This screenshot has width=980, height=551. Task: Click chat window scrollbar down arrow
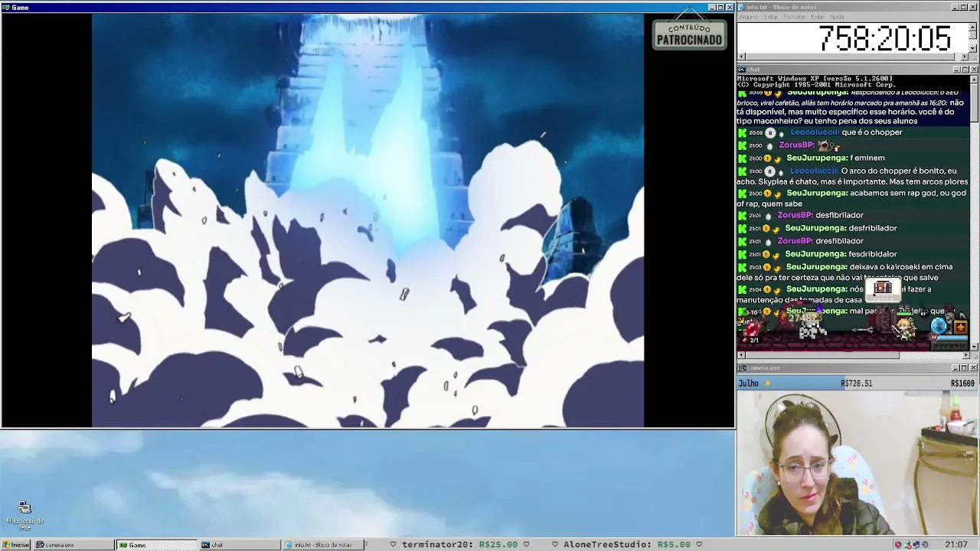(974, 346)
